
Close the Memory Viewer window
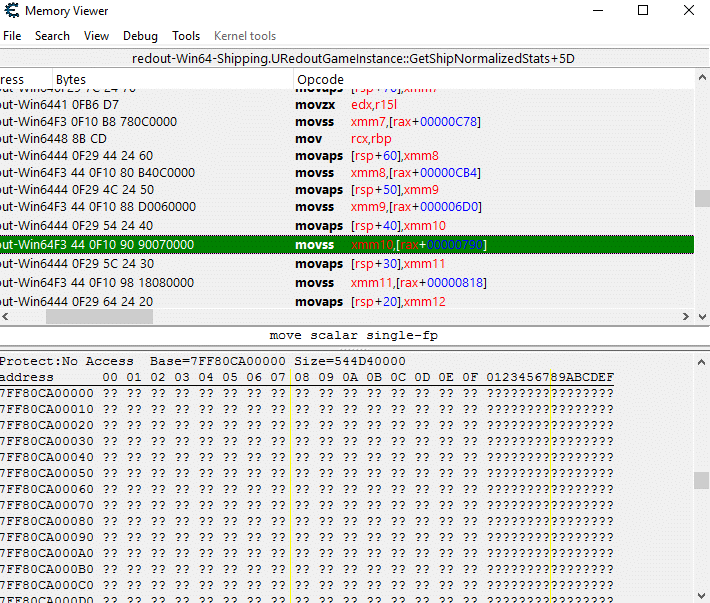coord(688,11)
